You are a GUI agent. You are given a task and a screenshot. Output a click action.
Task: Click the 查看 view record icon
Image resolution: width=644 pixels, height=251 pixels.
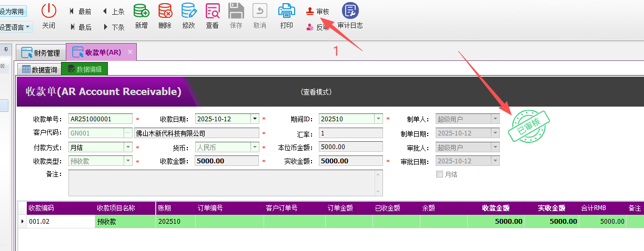tap(212, 11)
